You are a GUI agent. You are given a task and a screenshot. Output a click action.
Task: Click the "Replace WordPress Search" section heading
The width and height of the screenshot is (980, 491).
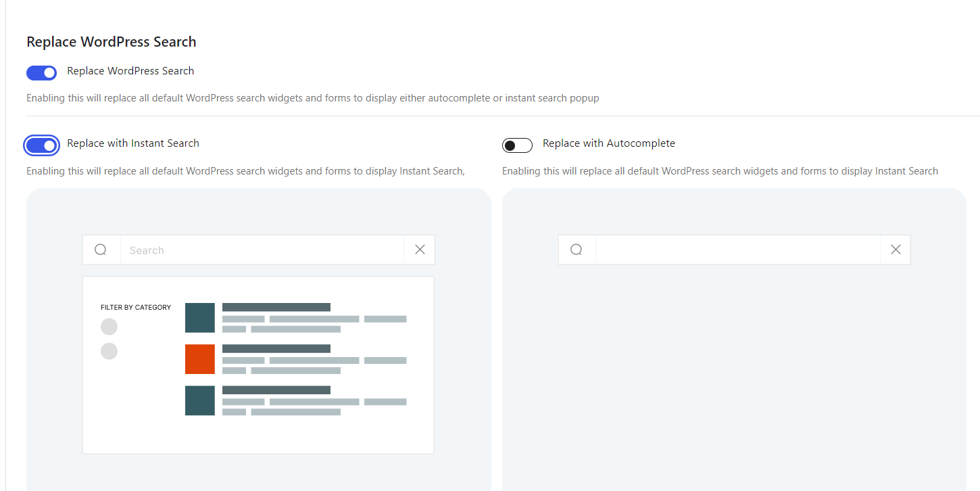(x=112, y=42)
